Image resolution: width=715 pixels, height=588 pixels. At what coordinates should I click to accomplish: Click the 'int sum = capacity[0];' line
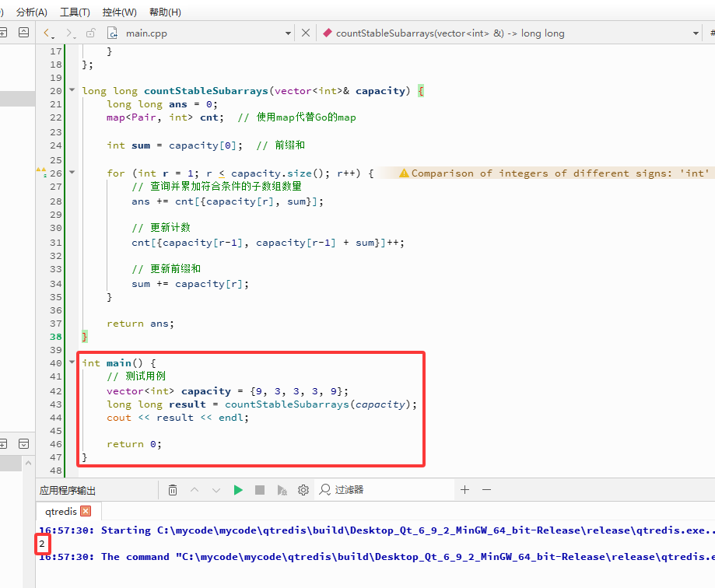pyautogui.click(x=174, y=145)
